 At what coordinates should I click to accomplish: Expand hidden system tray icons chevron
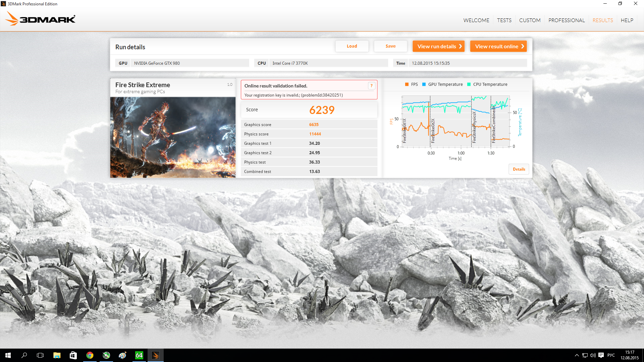[577, 355]
